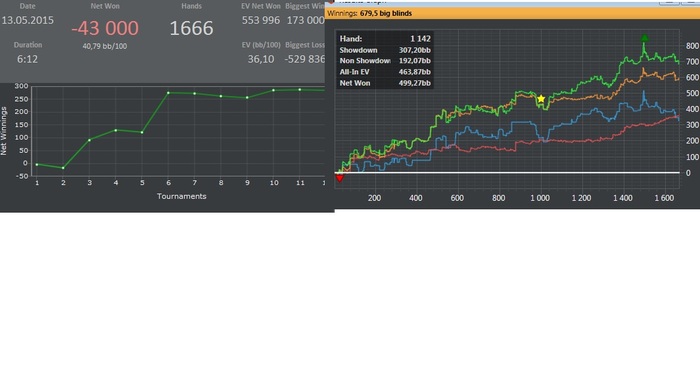Image resolution: width=700 pixels, height=370 pixels.
Task: Click the red down-triangle low marker
Action: point(340,178)
